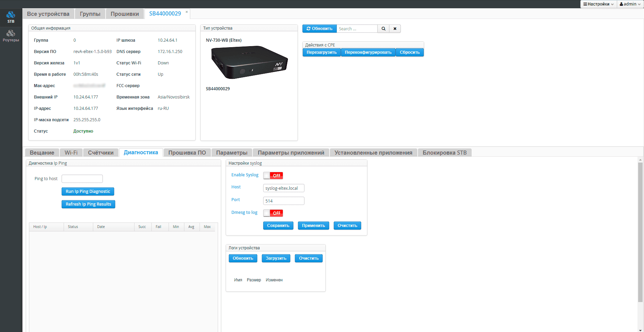Viewport: 644px width, 332px height.
Task: Click the magnifier search icon button
Action: click(383, 29)
